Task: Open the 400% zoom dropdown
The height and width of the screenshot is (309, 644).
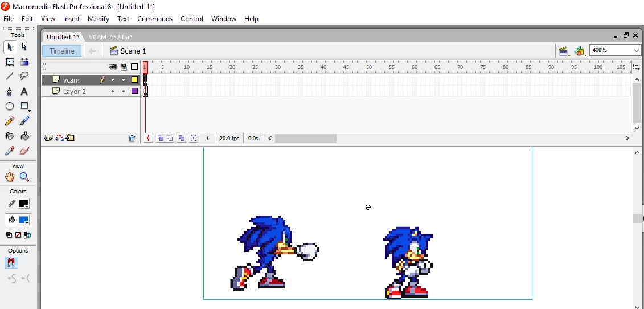Action: coord(637,50)
